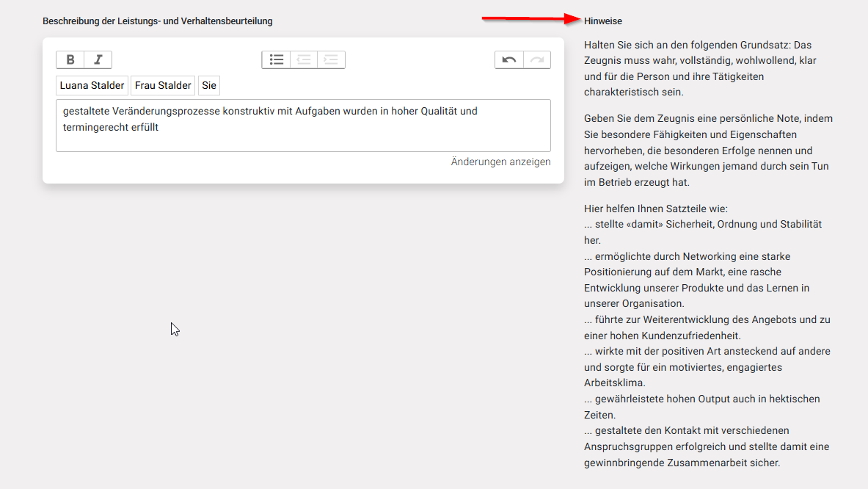Undo the last text change
Image resolution: width=868 pixels, height=489 pixels.
click(509, 59)
